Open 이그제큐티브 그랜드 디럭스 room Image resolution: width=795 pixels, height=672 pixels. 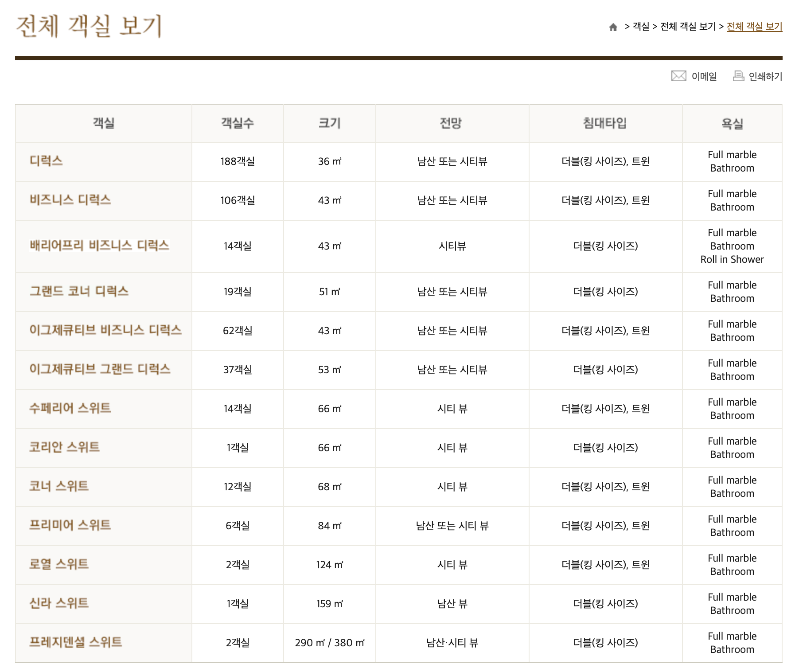pos(100,369)
